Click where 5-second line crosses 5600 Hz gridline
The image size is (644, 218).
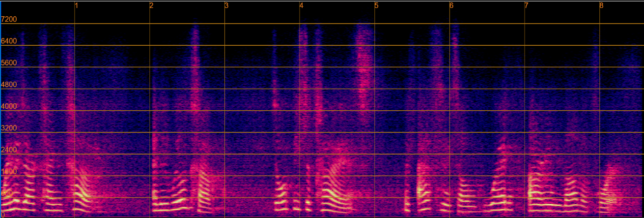coord(374,67)
